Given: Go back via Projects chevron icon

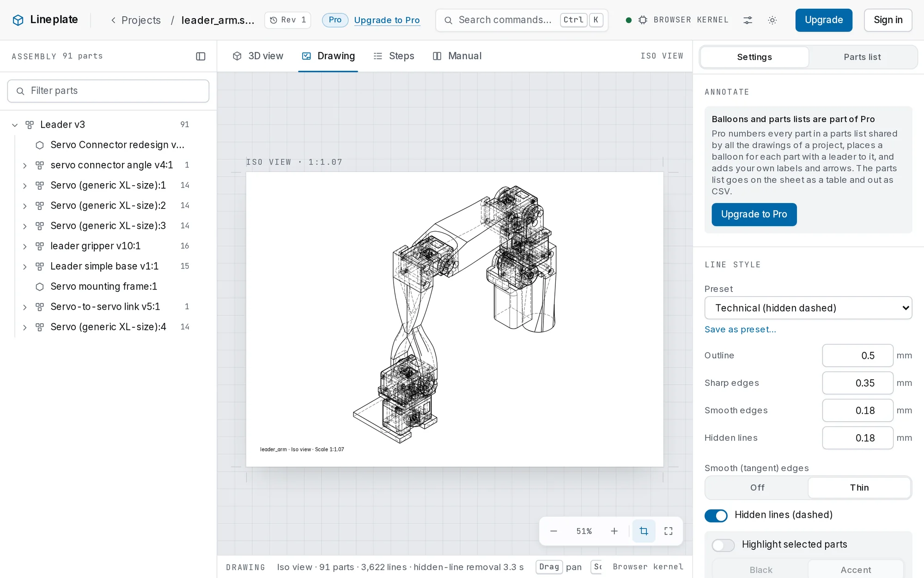Looking at the screenshot, I should pyautogui.click(x=113, y=20).
